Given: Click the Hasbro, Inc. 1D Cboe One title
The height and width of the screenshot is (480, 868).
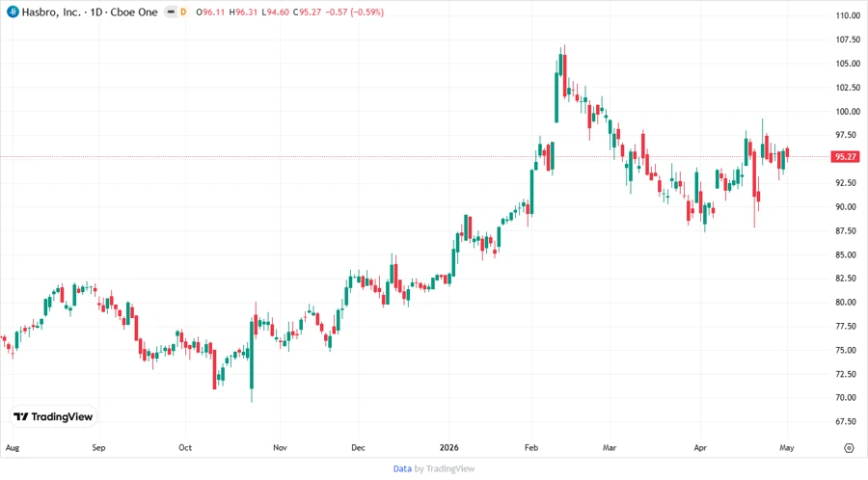Looking at the screenshot, I should tap(90, 12).
